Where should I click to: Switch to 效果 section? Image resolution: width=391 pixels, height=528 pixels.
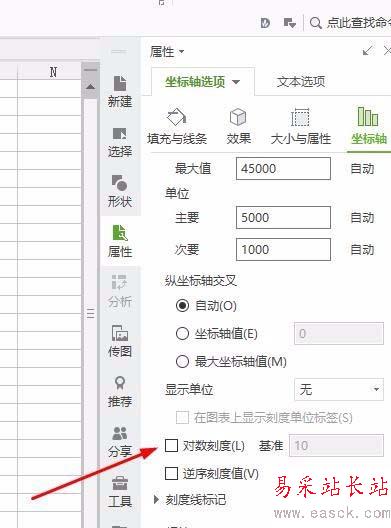pos(238,127)
